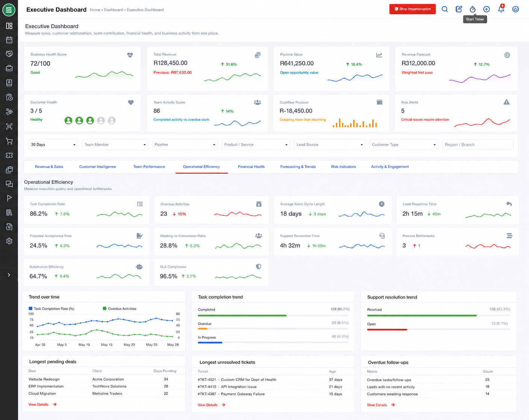Image resolution: width=529 pixels, height=420 pixels.
Task: Open the Product / Service dropdown
Action: 256,145
